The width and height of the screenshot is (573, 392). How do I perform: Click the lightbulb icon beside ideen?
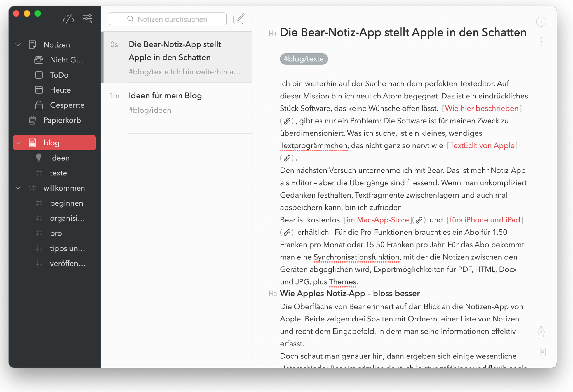pos(39,158)
